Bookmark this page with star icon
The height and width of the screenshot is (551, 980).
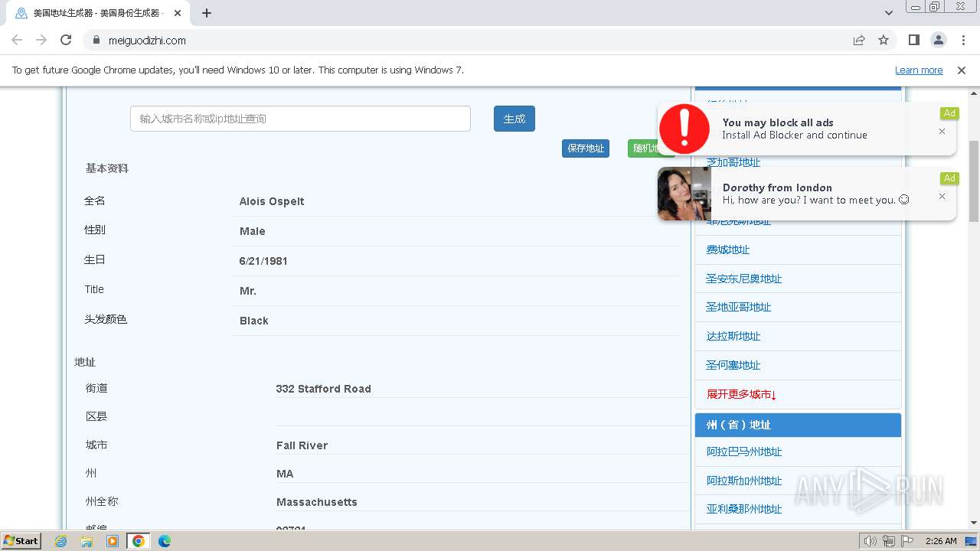point(884,41)
